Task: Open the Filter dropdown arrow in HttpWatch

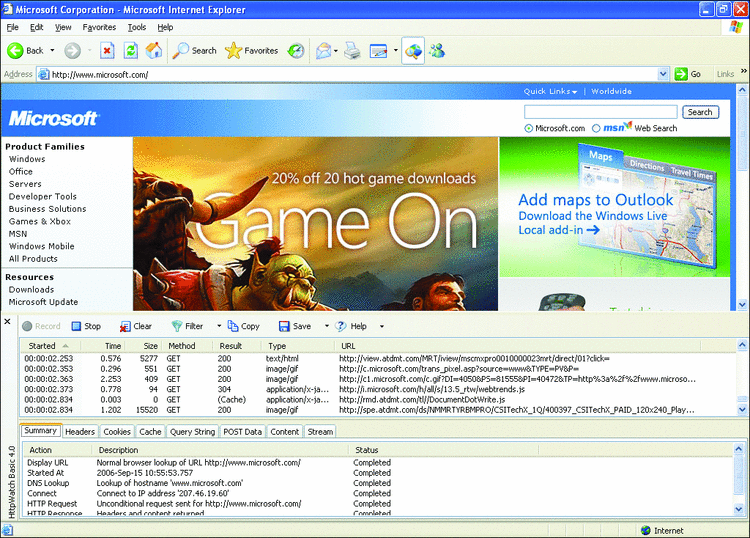Action: [x=219, y=326]
